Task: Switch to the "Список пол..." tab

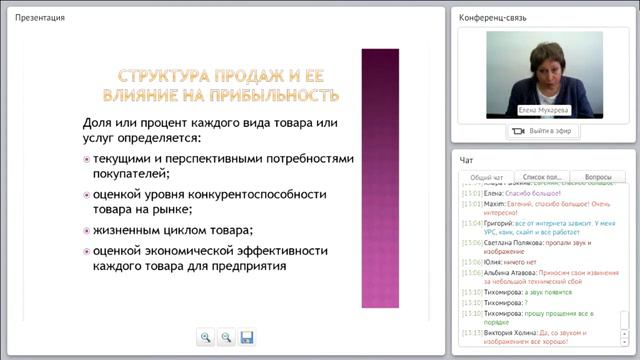Action: pyautogui.click(x=542, y=177)
